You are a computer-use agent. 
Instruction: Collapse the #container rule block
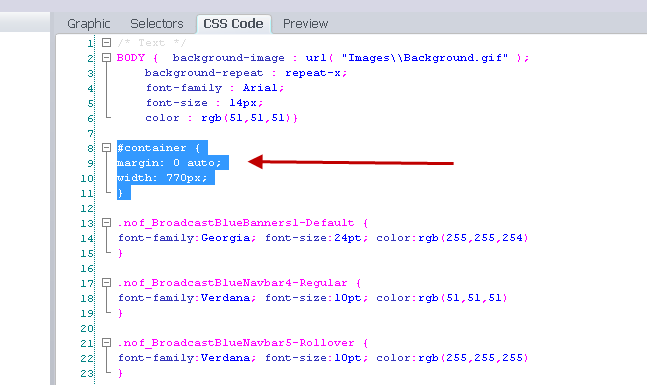tap(106, 148)
